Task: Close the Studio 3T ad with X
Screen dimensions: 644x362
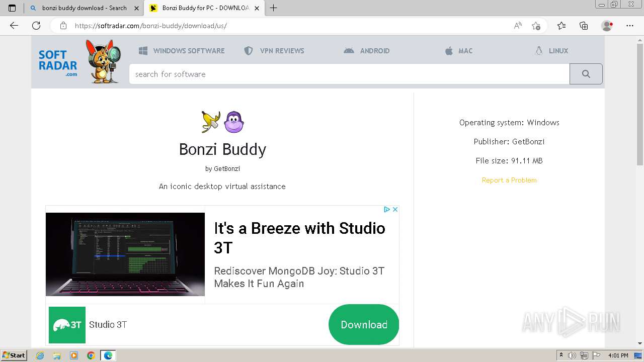Action: point(395,209)
